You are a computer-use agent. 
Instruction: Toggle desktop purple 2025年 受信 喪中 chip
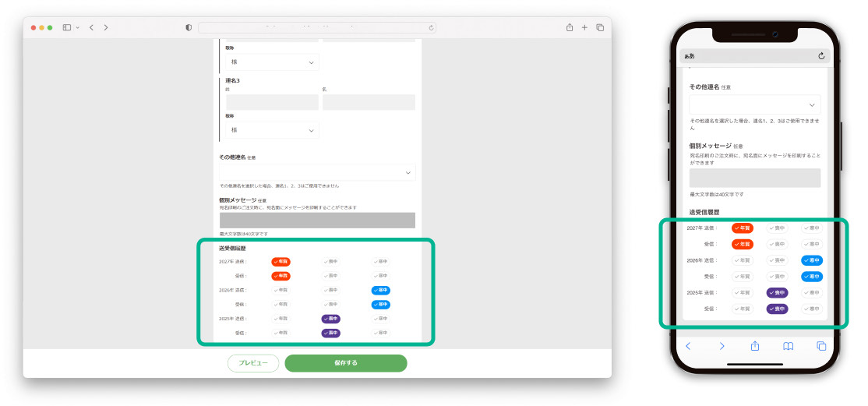pos(331,334)
